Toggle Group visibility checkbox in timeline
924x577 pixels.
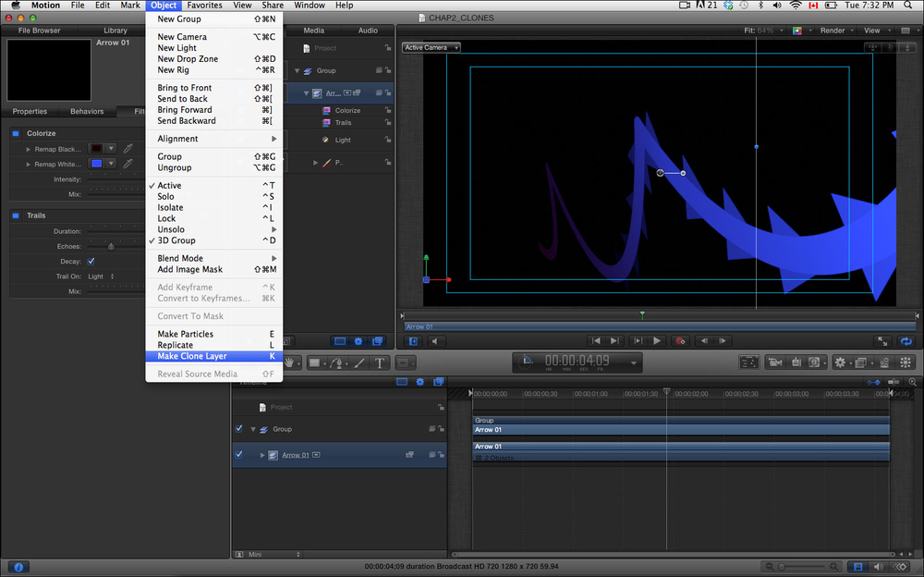[x=239, y=429]
